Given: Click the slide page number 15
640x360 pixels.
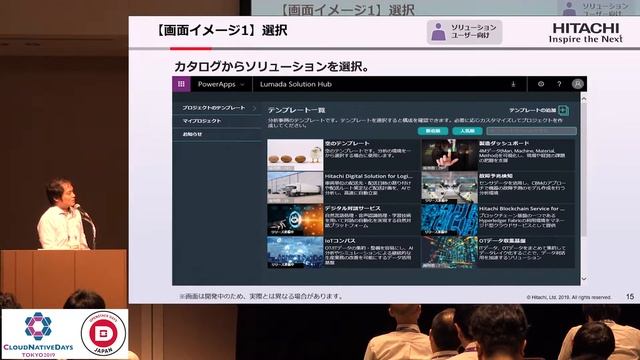Looking at the screenshot, I should pos(630,296).
